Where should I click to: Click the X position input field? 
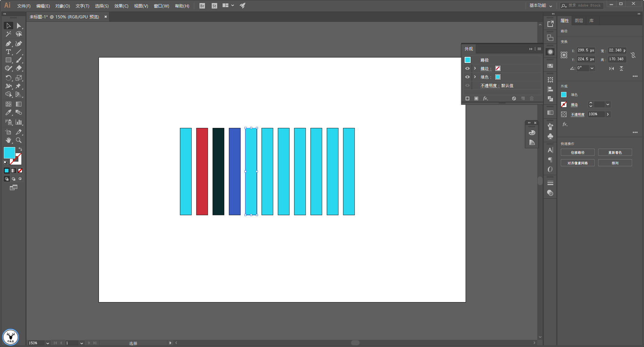point(586,50)
